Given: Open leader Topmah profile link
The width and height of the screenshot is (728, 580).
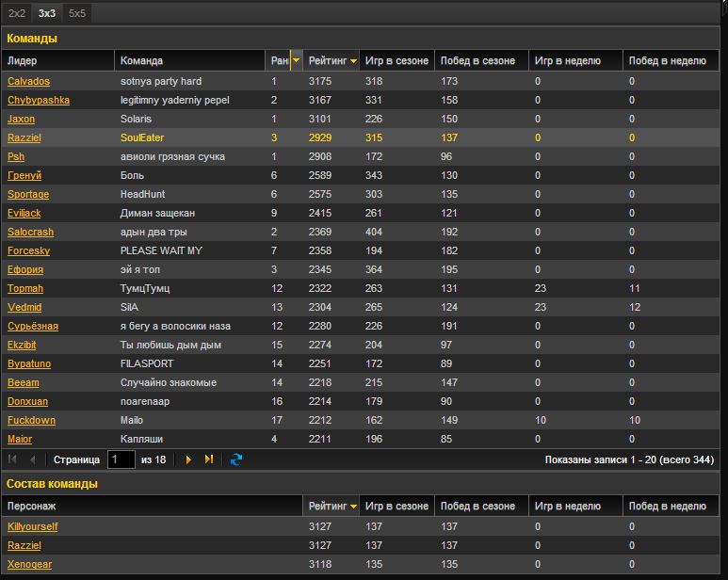Looking at the screenshot, I should [25, 288].
